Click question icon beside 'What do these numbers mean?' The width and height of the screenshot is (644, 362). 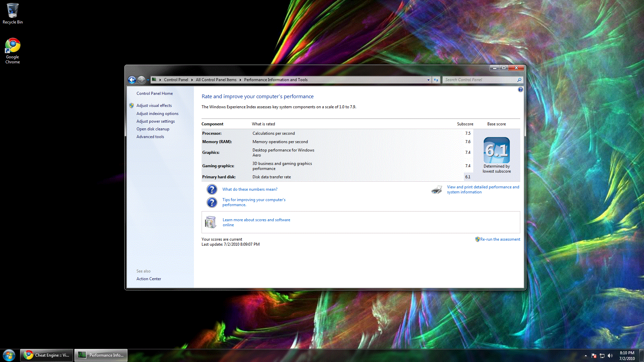(x=212, y=189)
